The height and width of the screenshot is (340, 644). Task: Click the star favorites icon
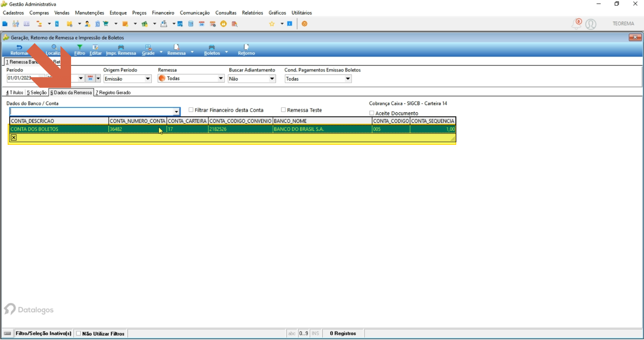(x=272, y=24)
